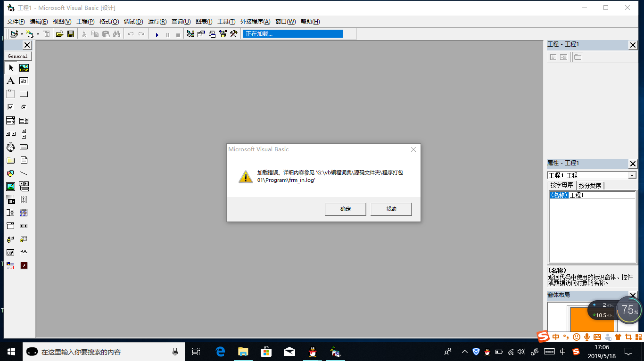
Task: Select the Pointer tool in toolbox
Action: pyautogui.click(x=11, y=68)
